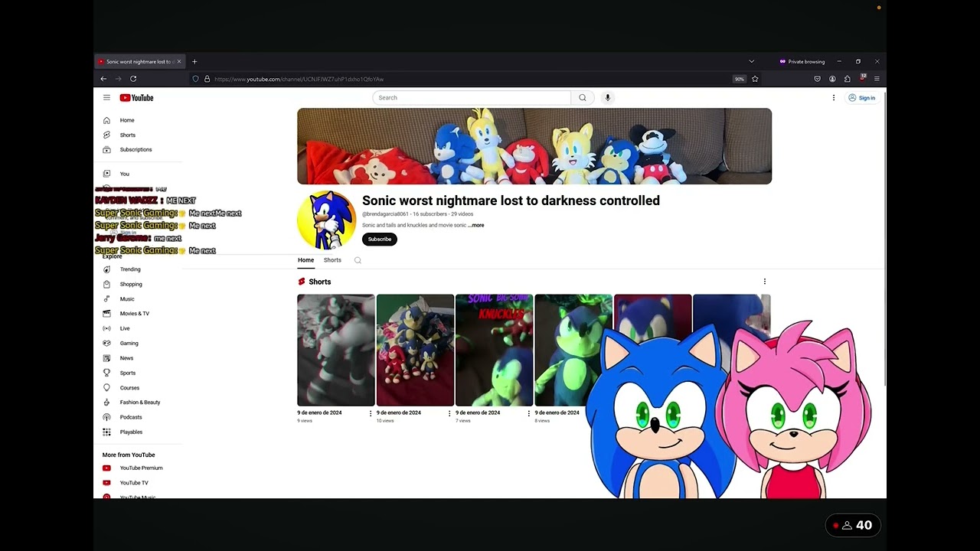List all tabs dropdown arrow

point(751,61)
